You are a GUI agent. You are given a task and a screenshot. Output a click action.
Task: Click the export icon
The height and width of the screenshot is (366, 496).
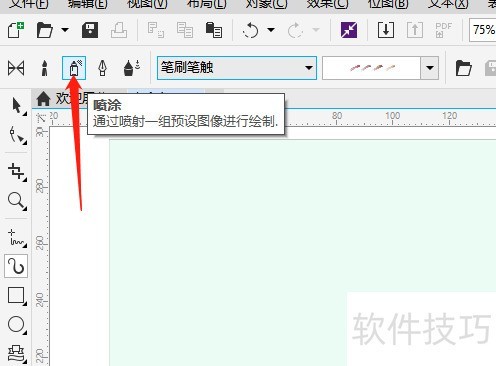415,30
